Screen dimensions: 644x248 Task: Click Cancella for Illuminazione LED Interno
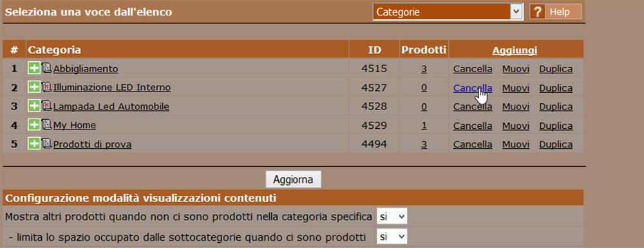coord(472,88)
